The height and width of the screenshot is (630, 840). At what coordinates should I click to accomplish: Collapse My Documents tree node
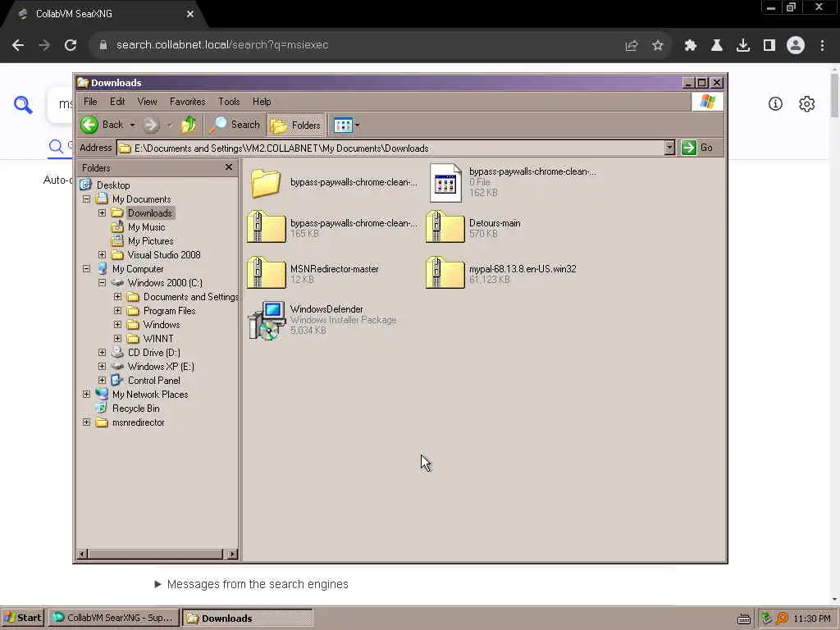click(x=86, y=199)
